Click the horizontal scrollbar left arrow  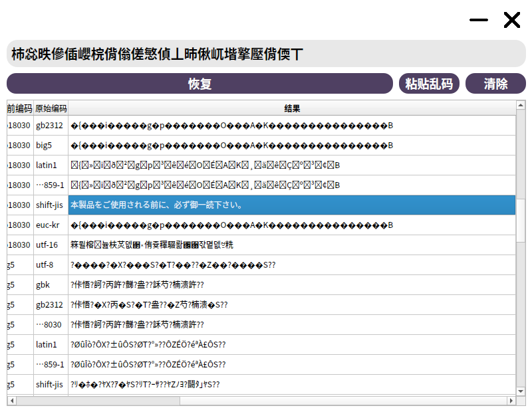tap(12, 401)
